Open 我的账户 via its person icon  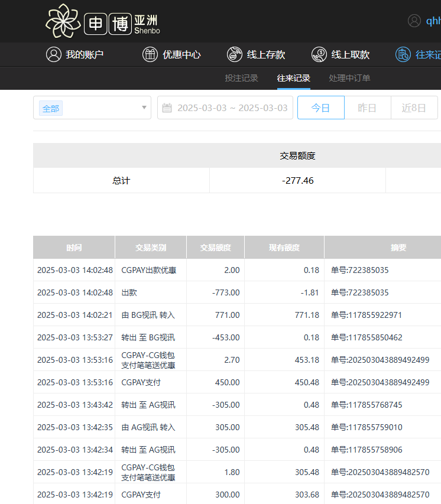point(54,54)
